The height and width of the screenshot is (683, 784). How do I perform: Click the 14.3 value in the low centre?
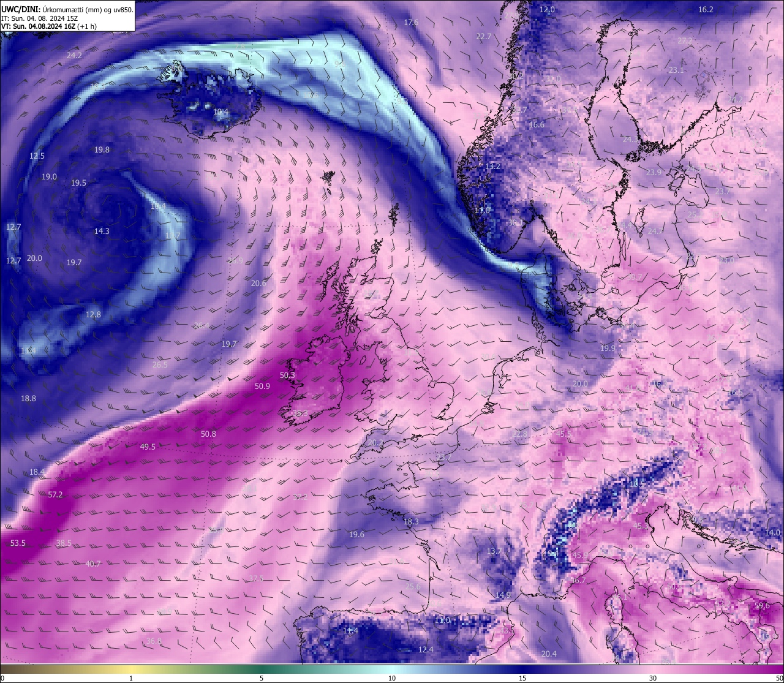click(x=102, y=231)
